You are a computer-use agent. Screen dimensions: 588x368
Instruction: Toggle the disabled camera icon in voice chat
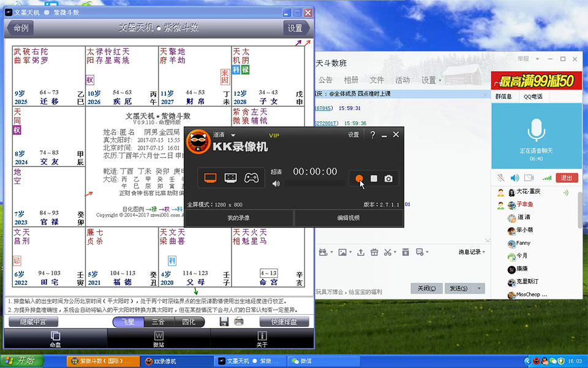click(x=529, y=178)
